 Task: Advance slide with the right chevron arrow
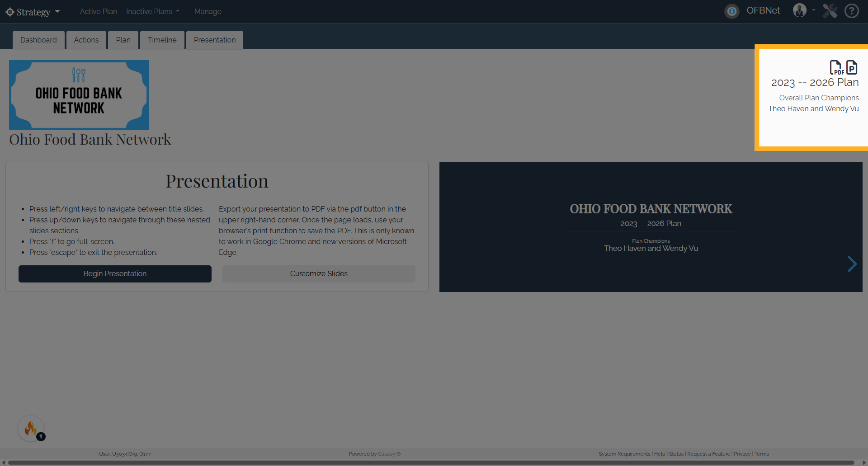(852, 264)
